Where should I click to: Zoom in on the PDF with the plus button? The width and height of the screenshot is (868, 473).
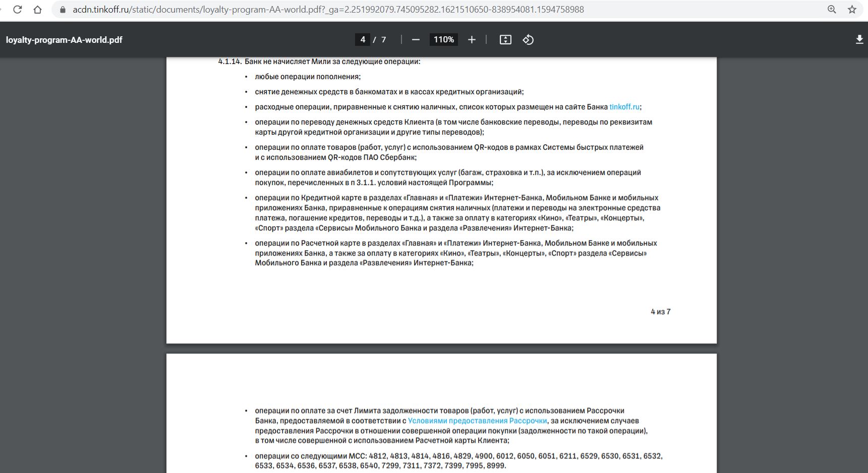[472, 40]
